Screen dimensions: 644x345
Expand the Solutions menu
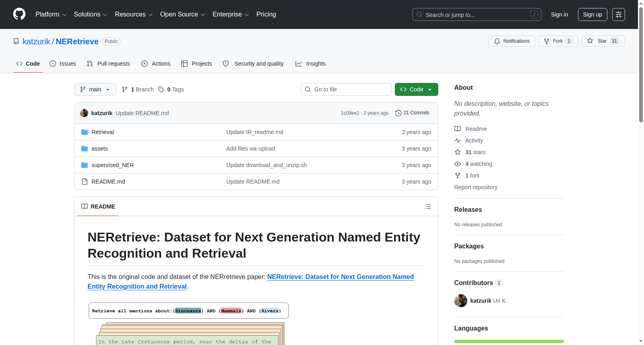click(91, 14)
